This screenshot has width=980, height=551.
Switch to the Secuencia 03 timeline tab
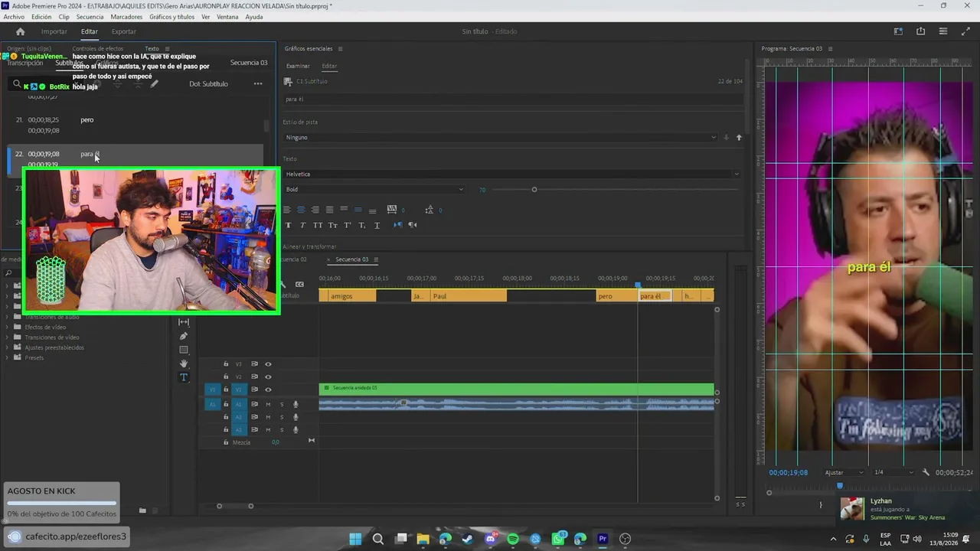point(351,259)
